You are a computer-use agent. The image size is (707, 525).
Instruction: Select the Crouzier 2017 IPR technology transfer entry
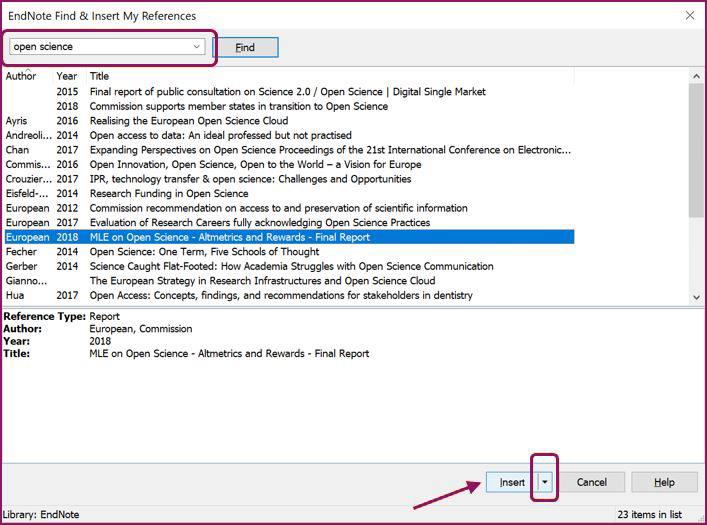(x=250, y=179)
